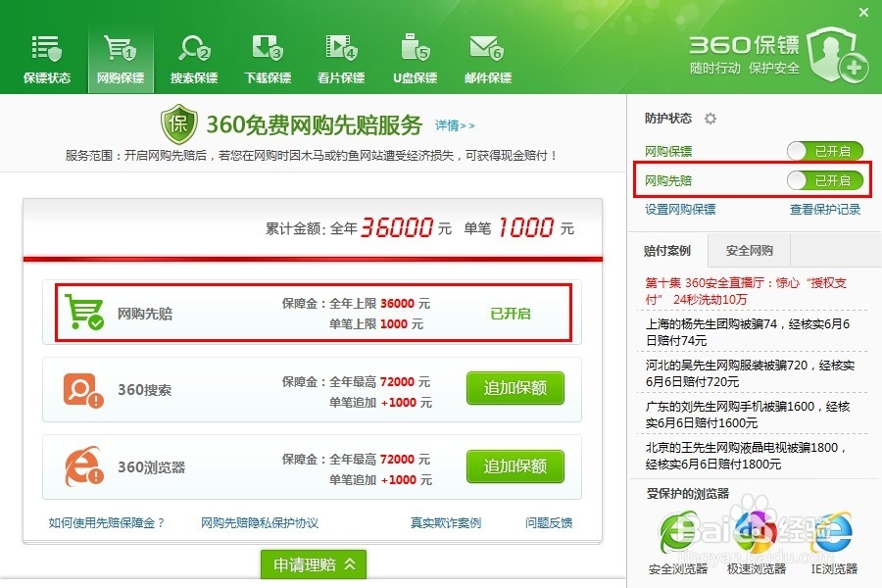Viewport: 882px width, 588px height.
Task: Open the 下载保镖 download guard section
Action: click(x=268, y=59)
